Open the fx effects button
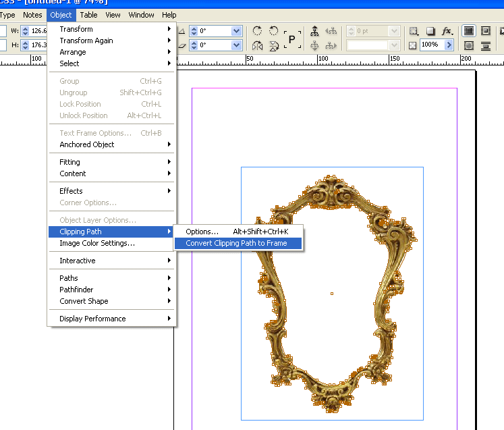Screen dimensions: 504x430 click(x=447, y=31)
